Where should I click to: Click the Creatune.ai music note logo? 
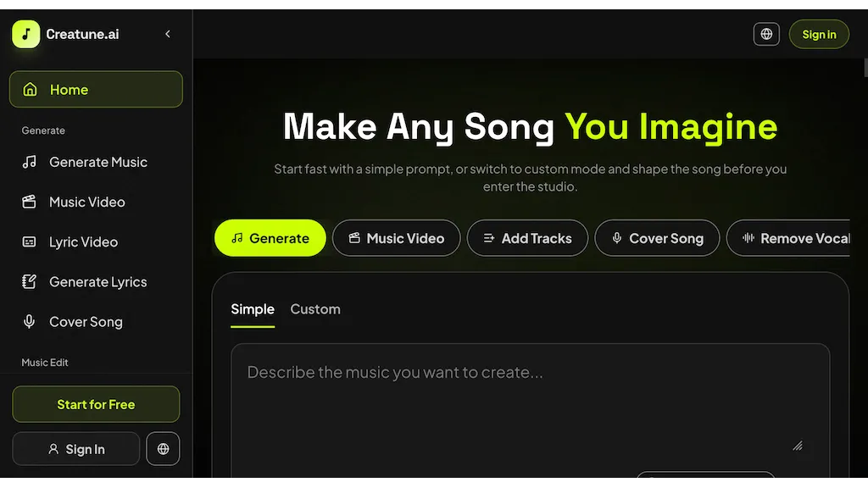coord(26,34)
